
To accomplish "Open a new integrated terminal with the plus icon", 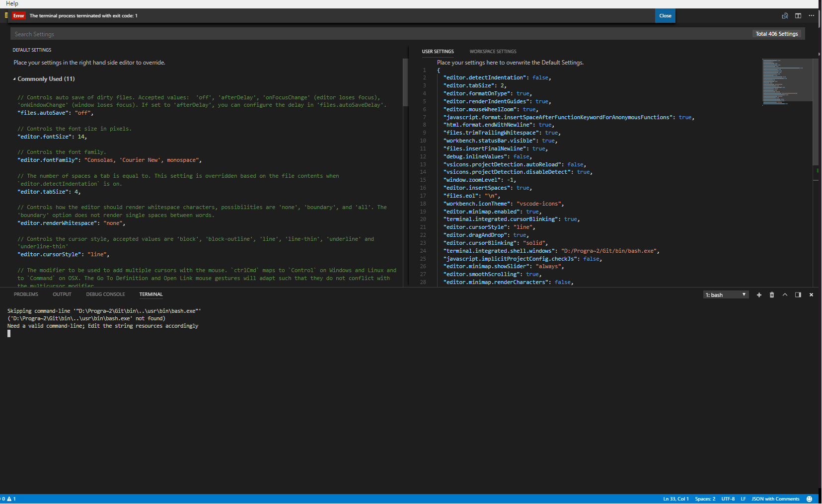I will [759, 294].
